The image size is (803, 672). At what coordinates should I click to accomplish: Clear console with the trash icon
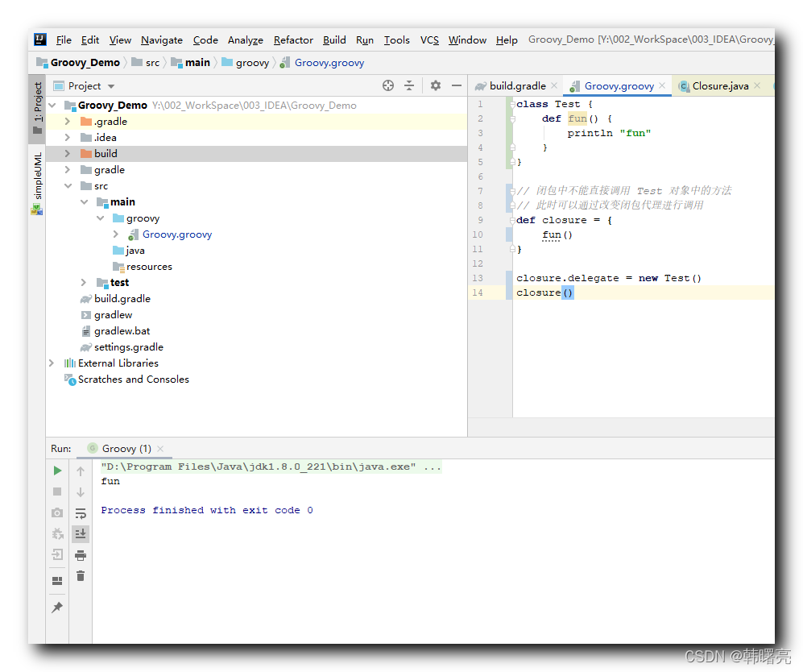pyautogui.click(x=81, y=576)
